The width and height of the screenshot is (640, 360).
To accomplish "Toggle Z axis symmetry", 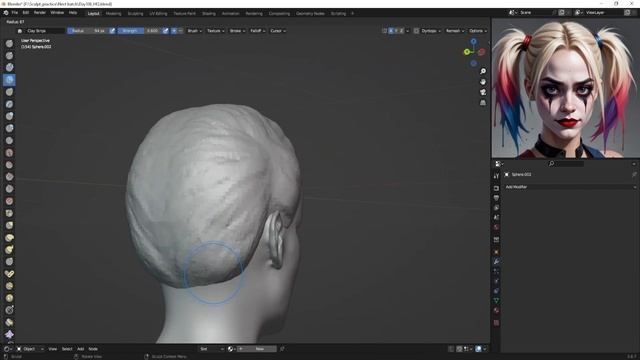I will point(402,31).
